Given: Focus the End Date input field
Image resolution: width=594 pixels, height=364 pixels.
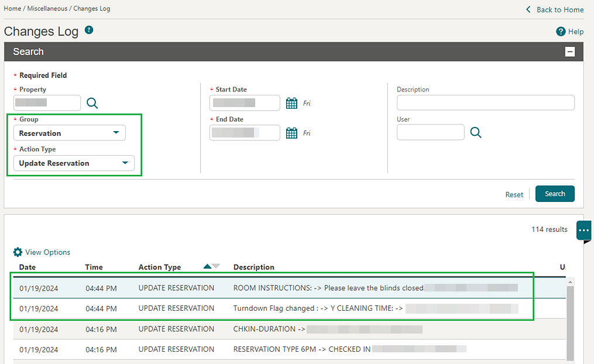Looking at the screenshot, I should point(245,133).
